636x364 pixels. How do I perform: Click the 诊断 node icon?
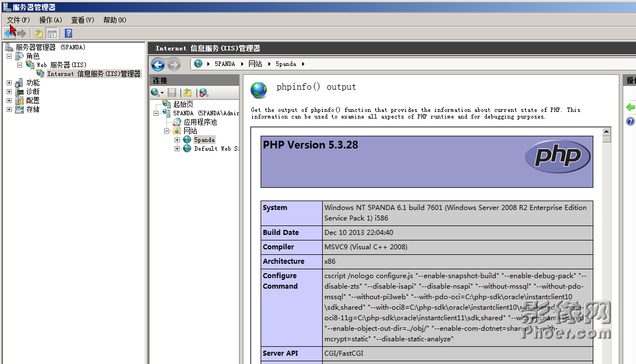pos(19,92)
